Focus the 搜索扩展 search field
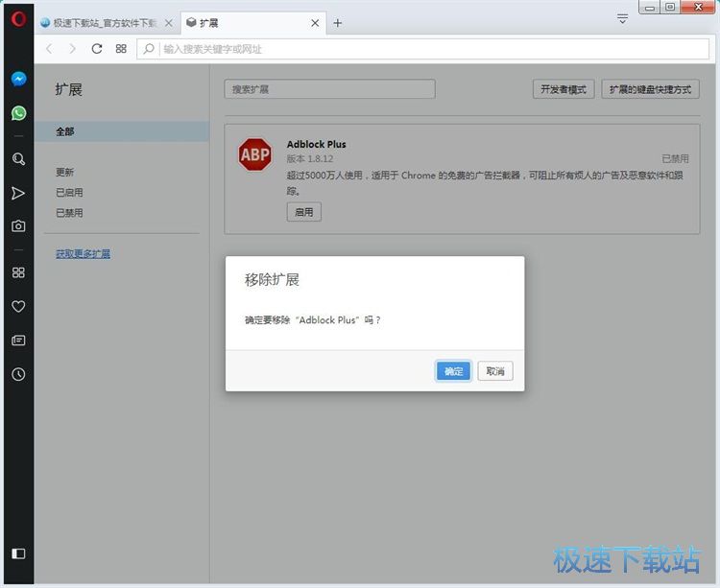720x588 pixels. 329,89
